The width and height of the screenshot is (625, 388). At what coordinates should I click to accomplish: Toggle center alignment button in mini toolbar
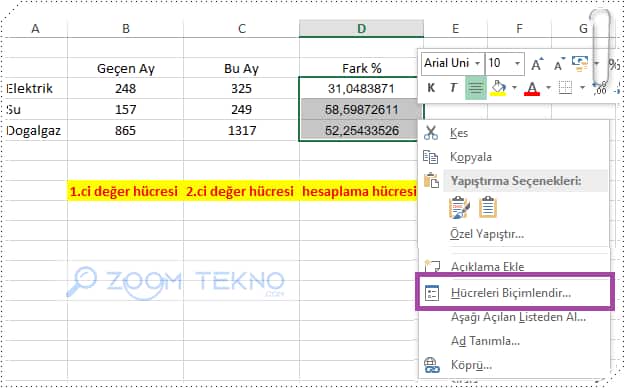click(x=476, y=87)
